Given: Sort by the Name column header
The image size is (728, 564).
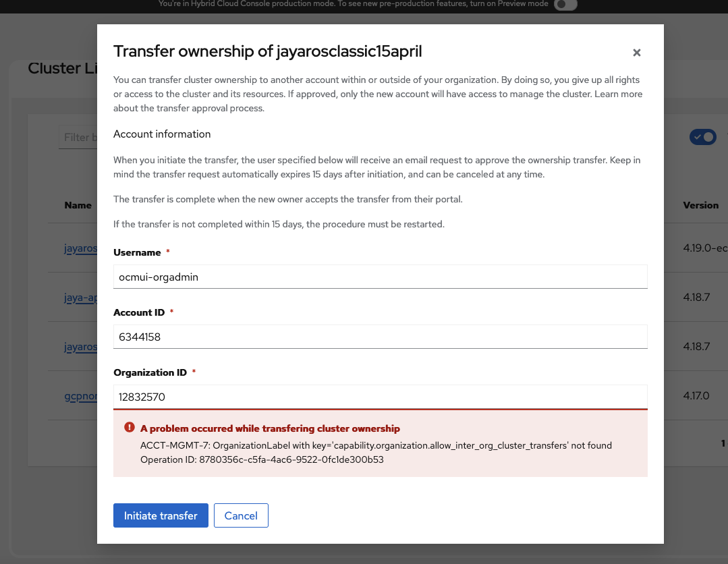Looking at the screenshot, I should pyautogui.click(x=78, y=205).
